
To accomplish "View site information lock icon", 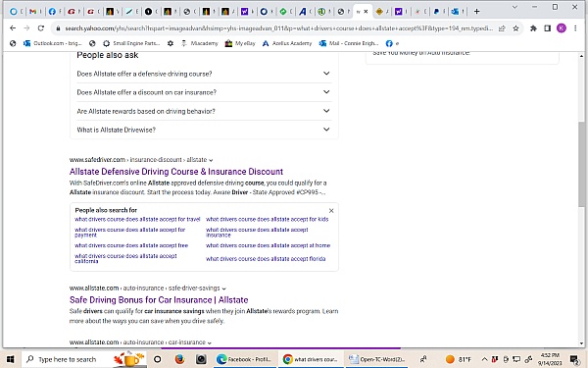I will [58, 28].
